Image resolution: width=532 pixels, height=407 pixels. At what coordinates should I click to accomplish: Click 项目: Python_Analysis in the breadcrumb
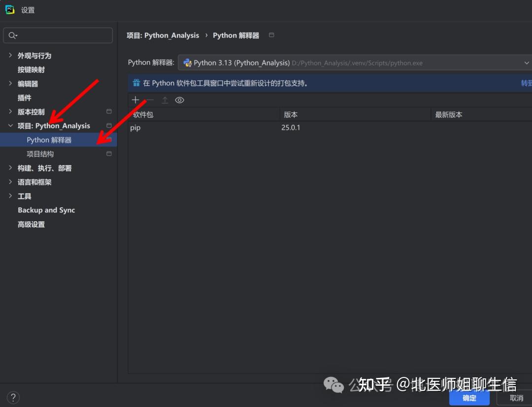point(163,35)
